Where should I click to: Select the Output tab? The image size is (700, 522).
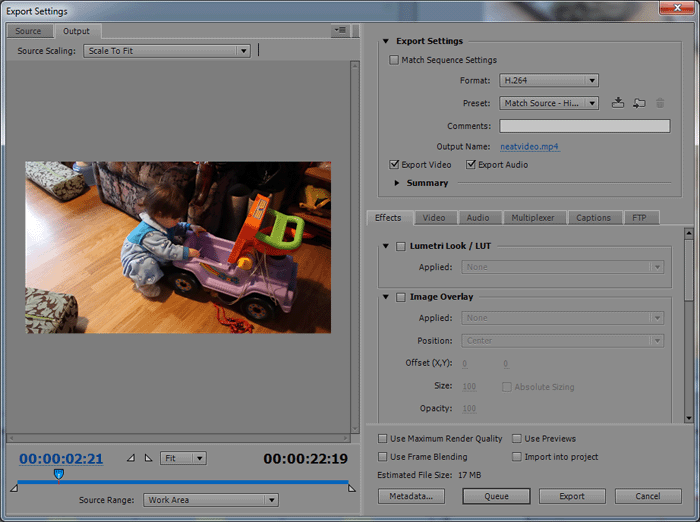(x=76, y=31)
